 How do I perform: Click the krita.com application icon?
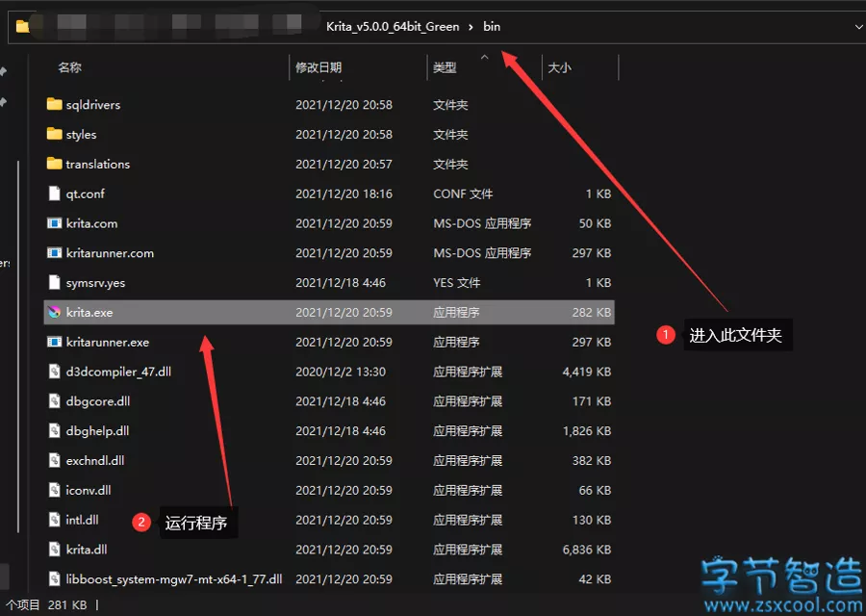54,223
